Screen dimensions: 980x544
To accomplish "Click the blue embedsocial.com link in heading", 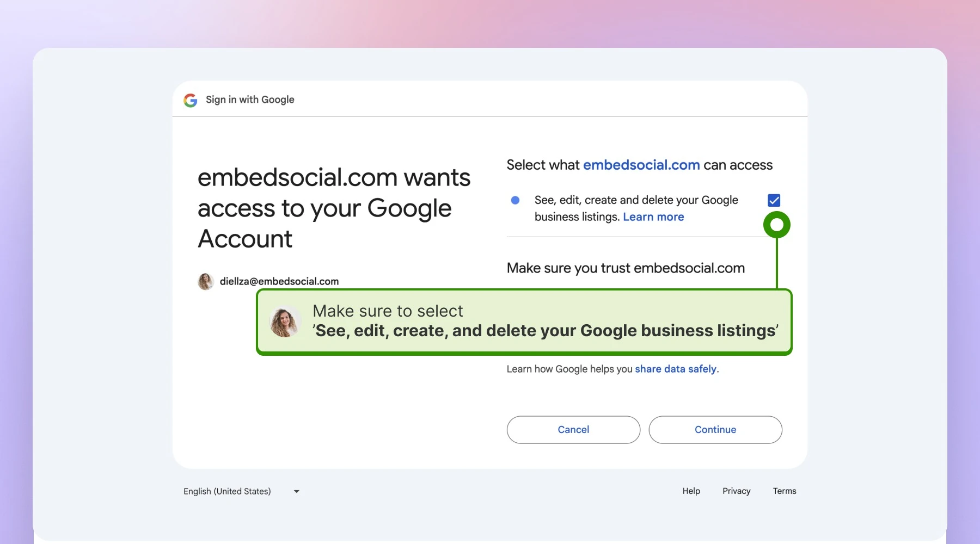I will [641, 165].
